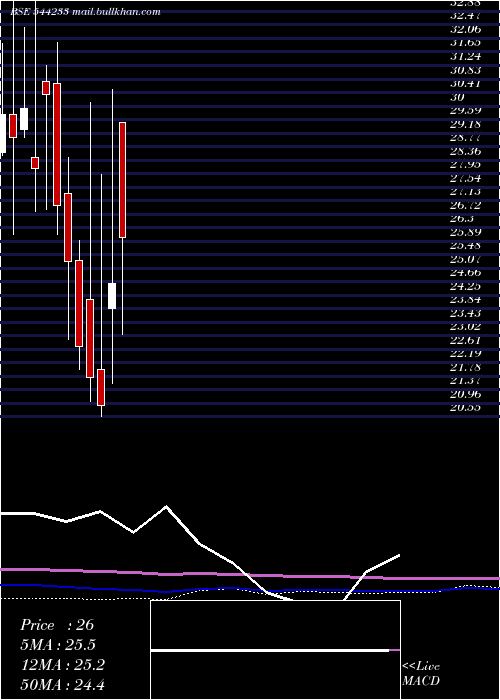Click the white horizontal line inside the MACD box

click(270, 650)
